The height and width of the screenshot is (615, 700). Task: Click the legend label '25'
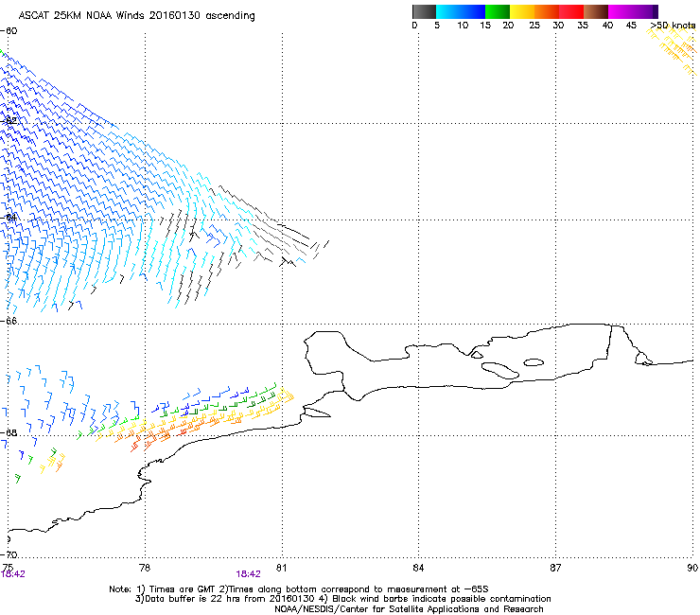coord(534,26)
